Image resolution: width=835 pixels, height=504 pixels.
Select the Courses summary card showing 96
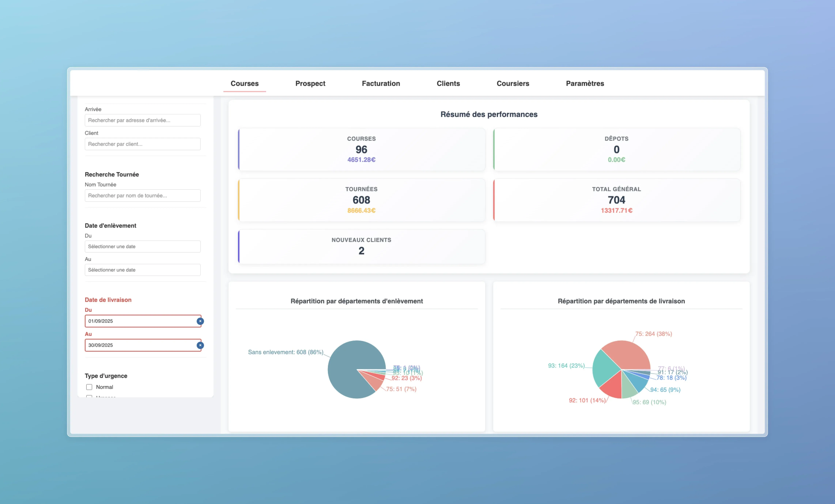(x=361, y=149)
